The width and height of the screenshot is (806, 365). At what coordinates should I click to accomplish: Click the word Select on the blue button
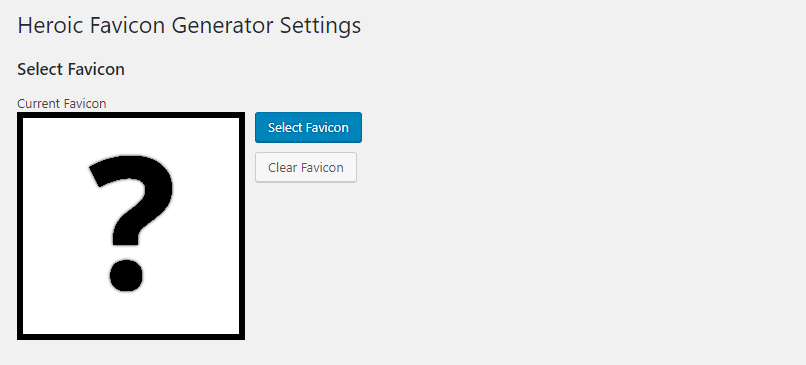click(x=284, y=127)
